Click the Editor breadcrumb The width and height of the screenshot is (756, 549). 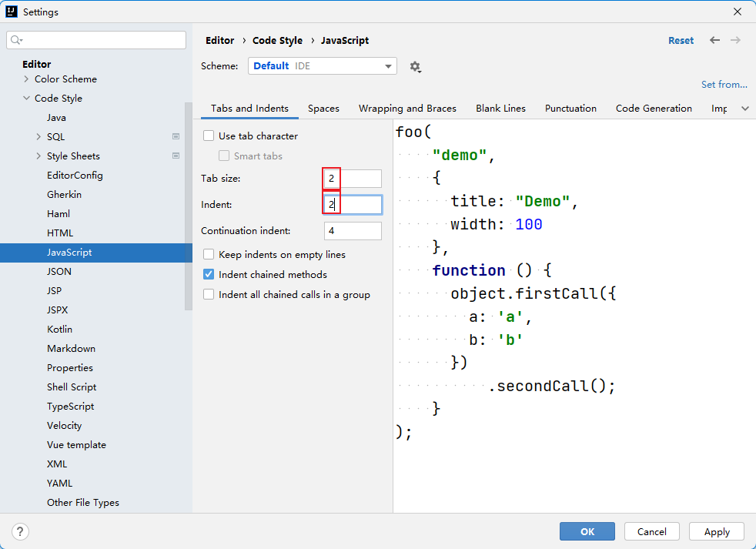tap(220, 41)
